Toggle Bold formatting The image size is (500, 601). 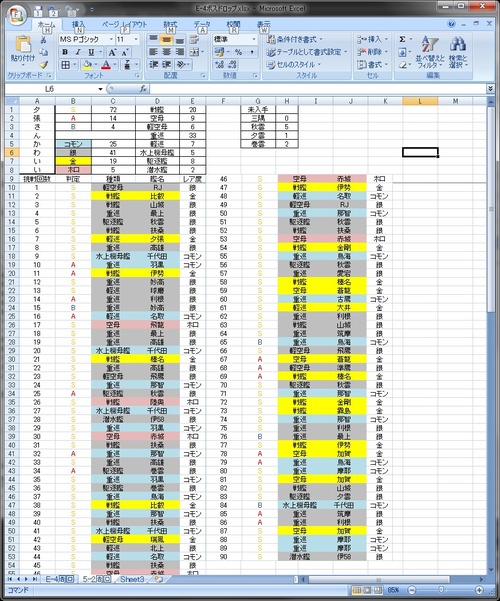point(65,52)
